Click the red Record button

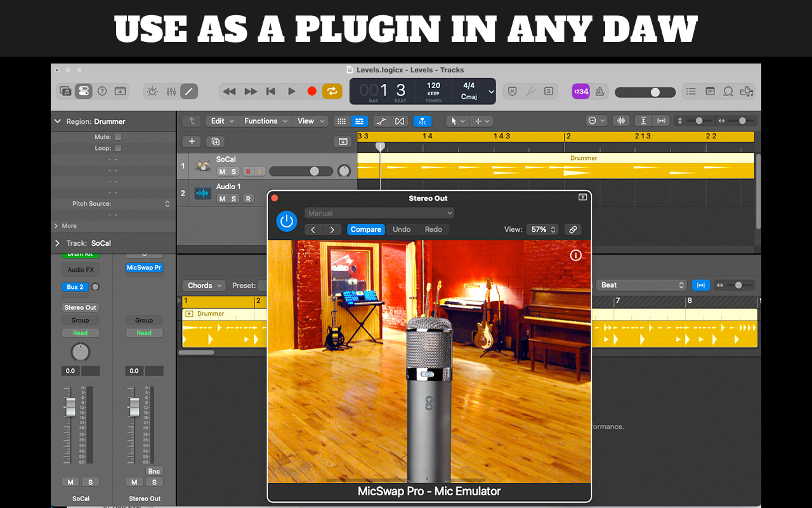coord(311,91)
